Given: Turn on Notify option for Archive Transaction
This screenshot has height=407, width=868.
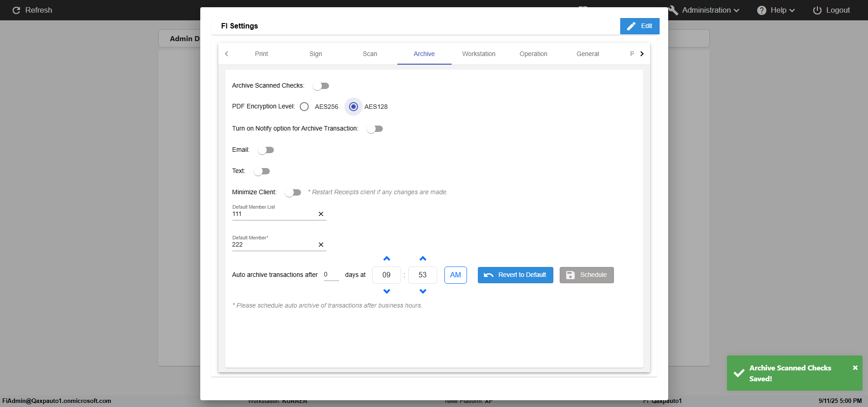Looking at the screenshot, I should (x=375, y=129).
